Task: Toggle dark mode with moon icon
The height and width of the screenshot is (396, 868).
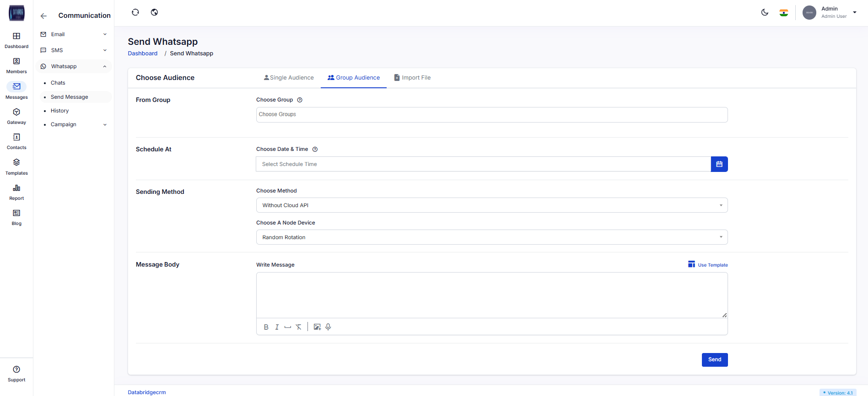Action: pos(765,12)
